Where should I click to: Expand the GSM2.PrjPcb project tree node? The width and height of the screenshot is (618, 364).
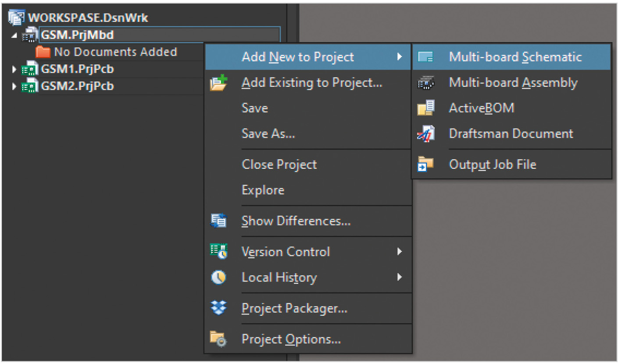14,86
